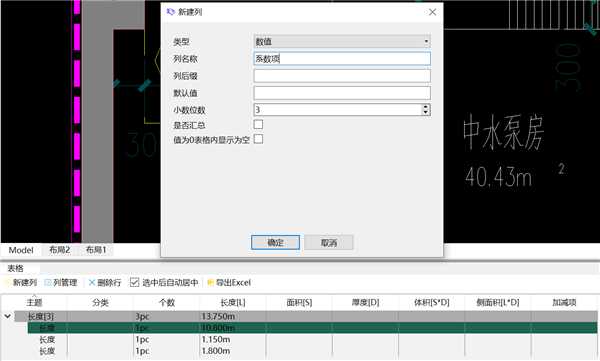600x361 pixels.
Task: Switch to the 布局2 tab
Action: point(60,250)
